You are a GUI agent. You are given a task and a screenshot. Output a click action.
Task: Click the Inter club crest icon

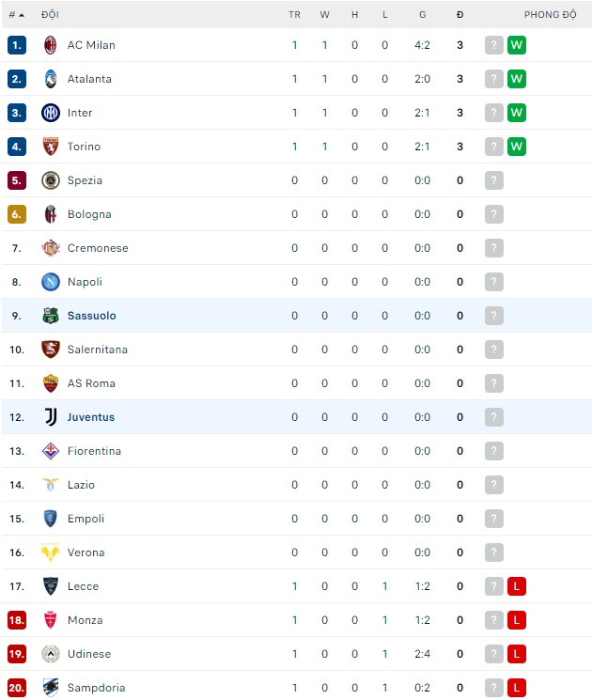coord(51,113)
